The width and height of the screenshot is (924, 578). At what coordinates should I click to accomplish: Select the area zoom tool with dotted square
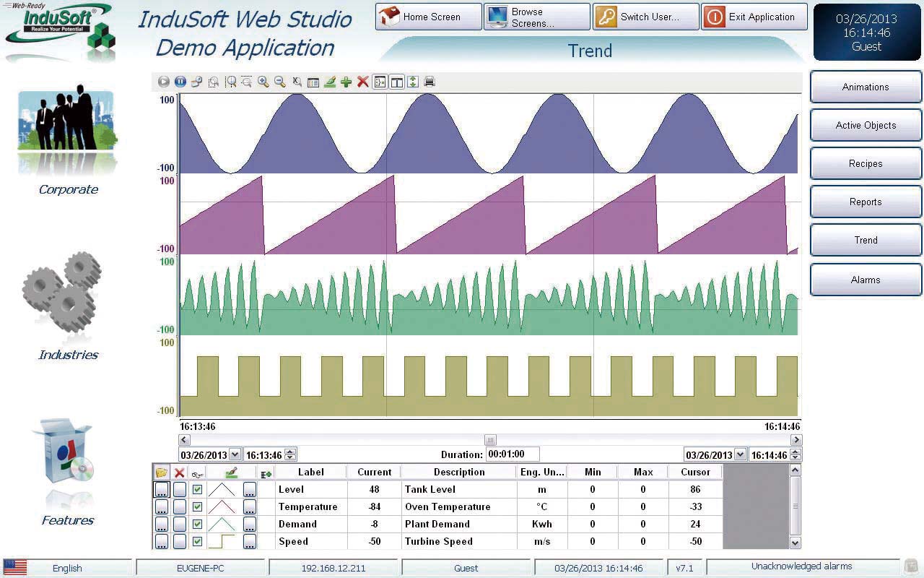click(214, 82)
